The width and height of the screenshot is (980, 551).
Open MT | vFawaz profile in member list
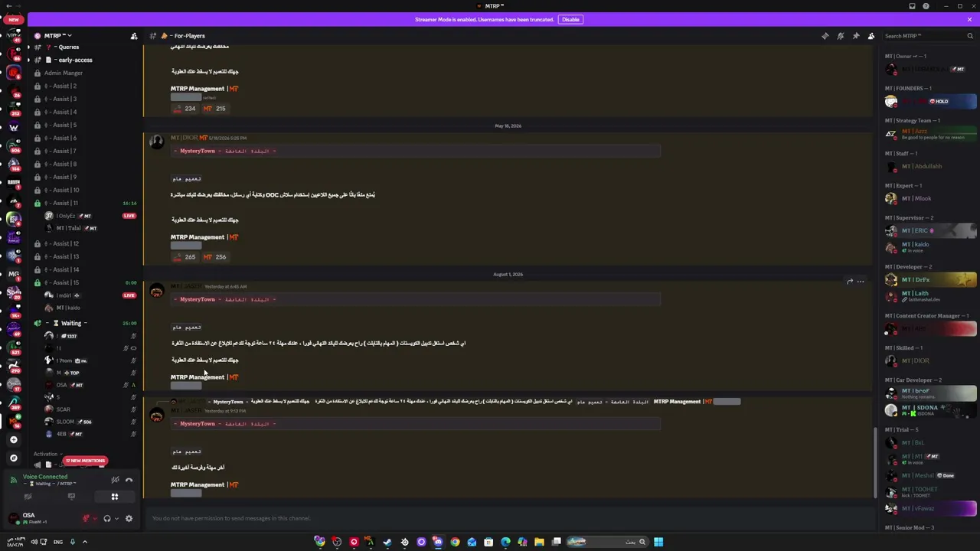click(930, 508)
